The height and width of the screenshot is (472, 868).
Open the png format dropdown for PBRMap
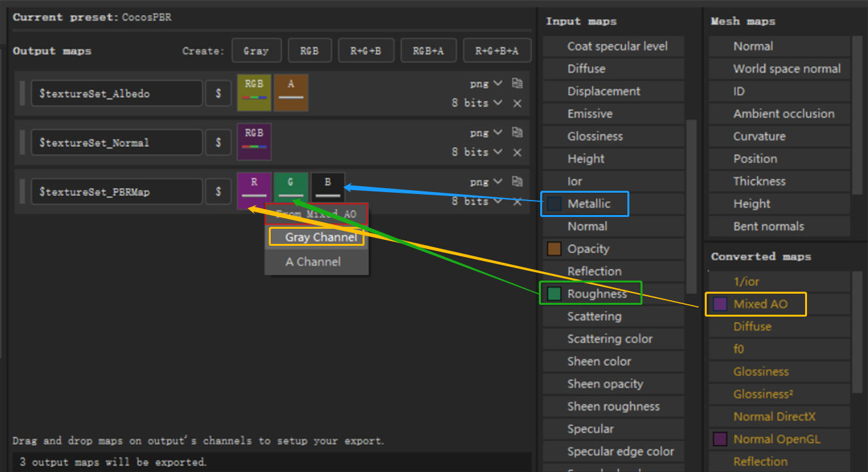486,182
